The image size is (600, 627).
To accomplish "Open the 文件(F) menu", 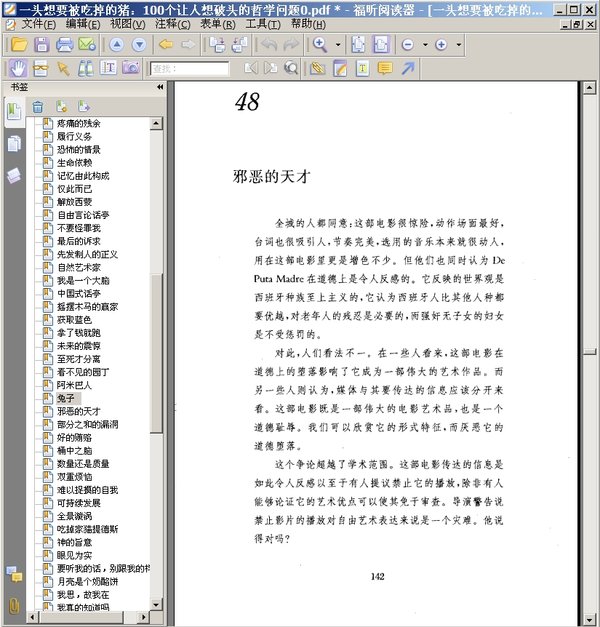I will [38, 24].
